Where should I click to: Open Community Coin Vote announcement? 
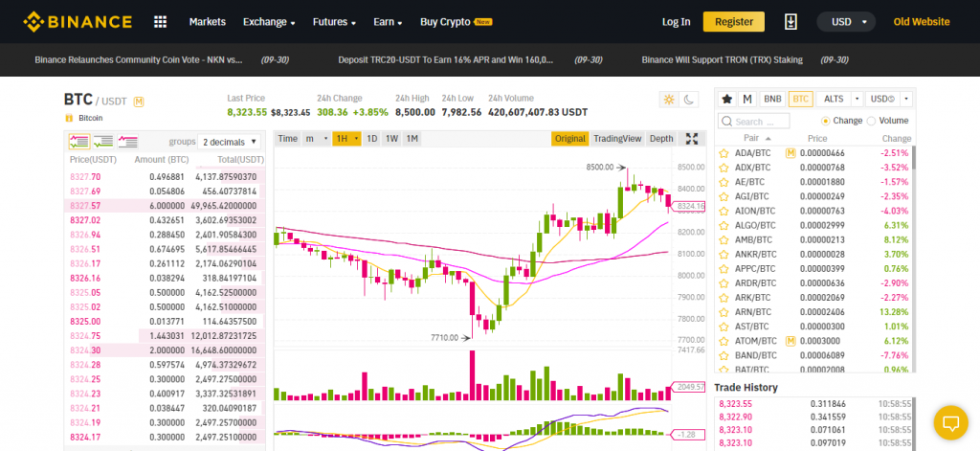[x=138, y=60]
